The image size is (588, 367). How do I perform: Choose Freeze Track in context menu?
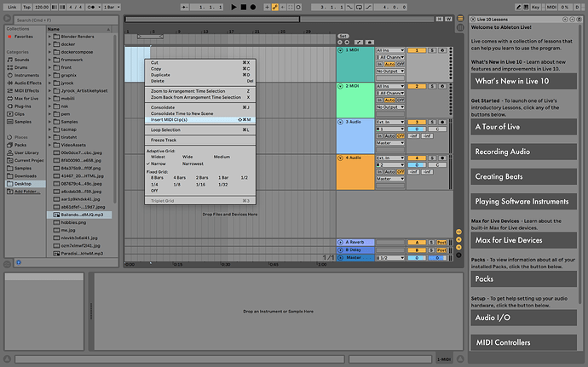click(200, 140)
